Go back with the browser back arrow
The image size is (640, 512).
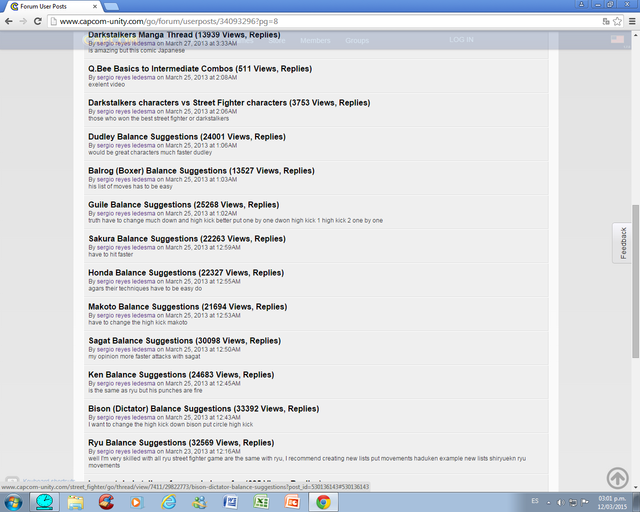coord(9,21)
